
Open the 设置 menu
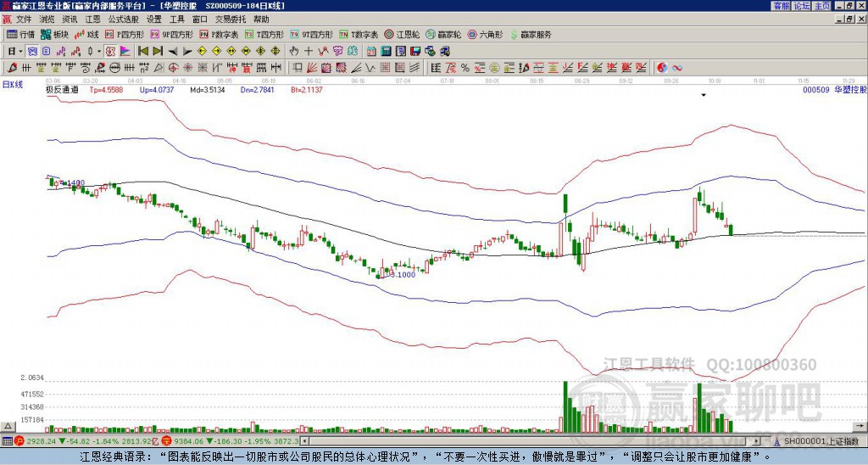tap(154, 20)
